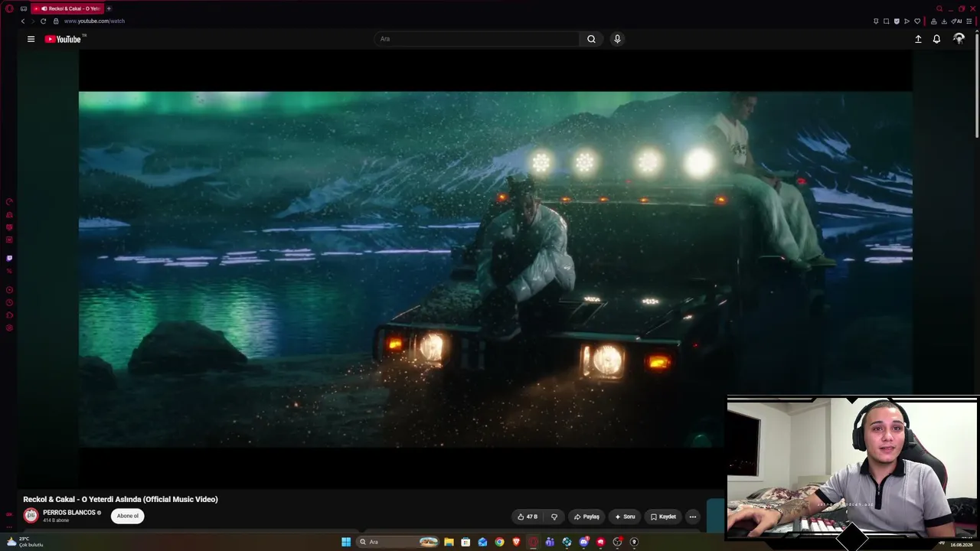Image resolution: width=980 pixels, height=551 pixels.
Task: Open Google Chrome from the taskbar
Action: 499,542
